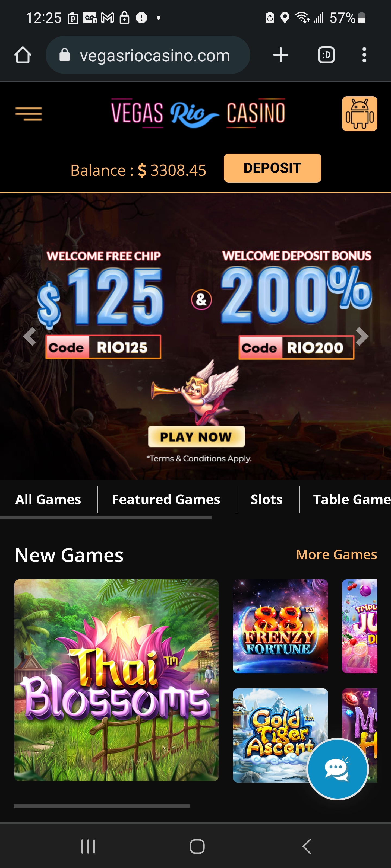Launch the Thai Blossoms game
391x868 pixels.
(x=116, y=680)
